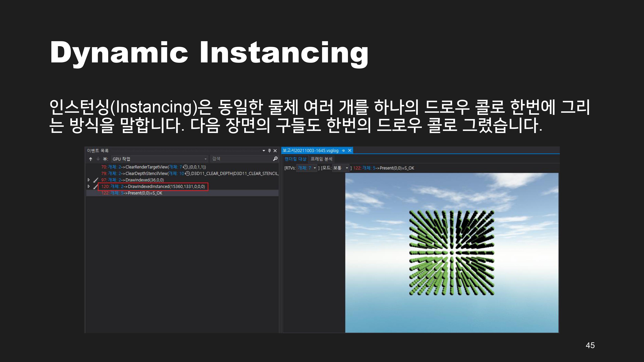Click history clock icon on event 79
The width and height of the screenshot is (644, 362).
187,173
